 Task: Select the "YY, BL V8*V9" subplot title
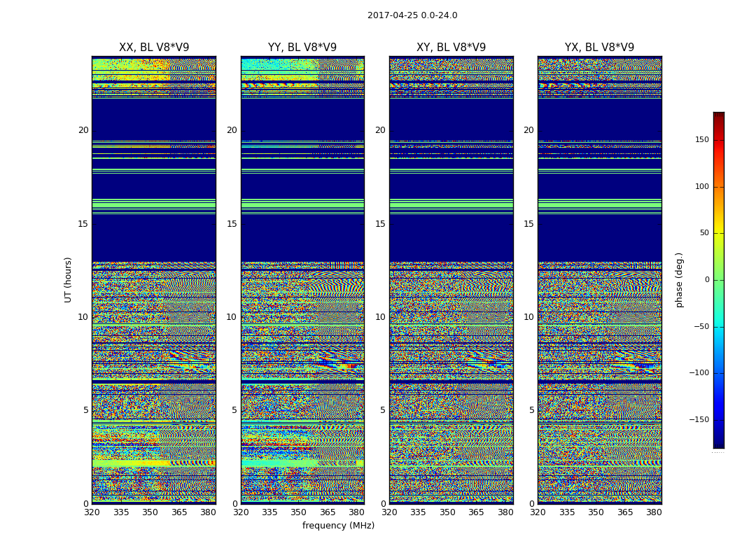tap(302, 48)
